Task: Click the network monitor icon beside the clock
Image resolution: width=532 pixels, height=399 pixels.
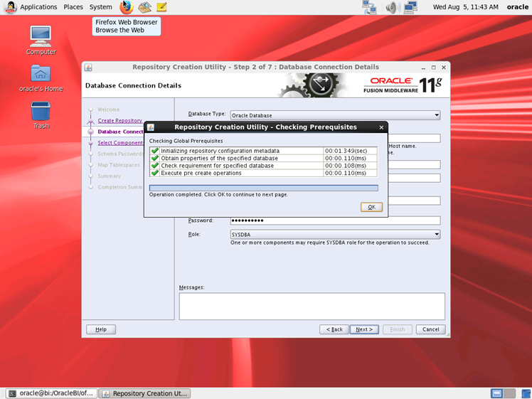Action: (x=410, y=7)
